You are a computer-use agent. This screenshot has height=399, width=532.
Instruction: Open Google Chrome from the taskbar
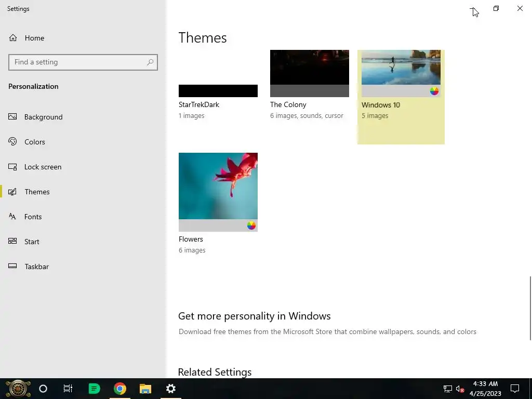120,389
